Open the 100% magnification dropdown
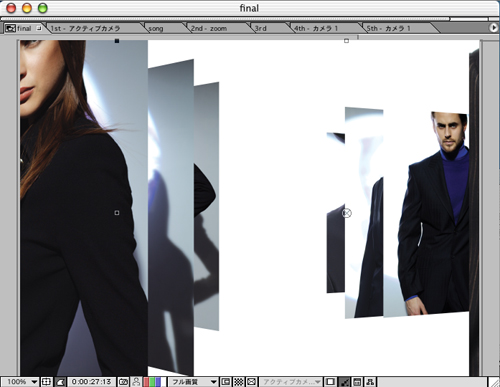The width and height of the screenshot is (500, 387). 20,382
